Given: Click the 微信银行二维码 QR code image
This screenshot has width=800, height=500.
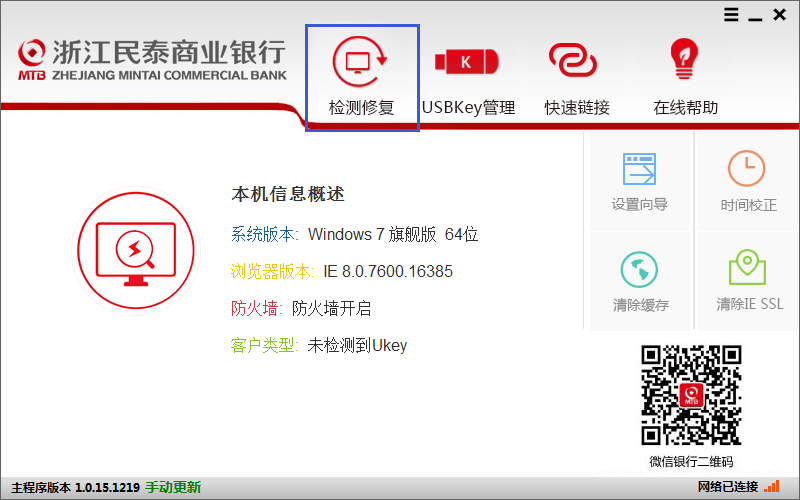Looking at the screenshot, I should pos(691,395).
